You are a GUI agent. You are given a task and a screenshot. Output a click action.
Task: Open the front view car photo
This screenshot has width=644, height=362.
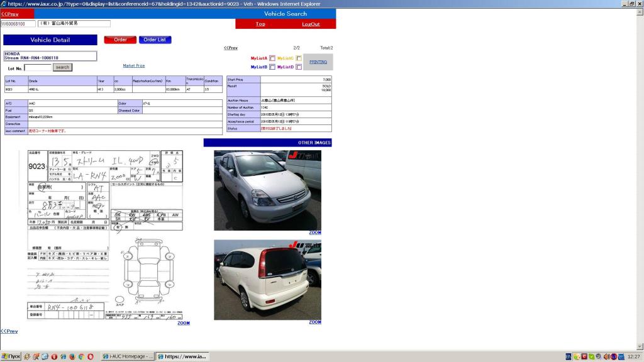267,190
